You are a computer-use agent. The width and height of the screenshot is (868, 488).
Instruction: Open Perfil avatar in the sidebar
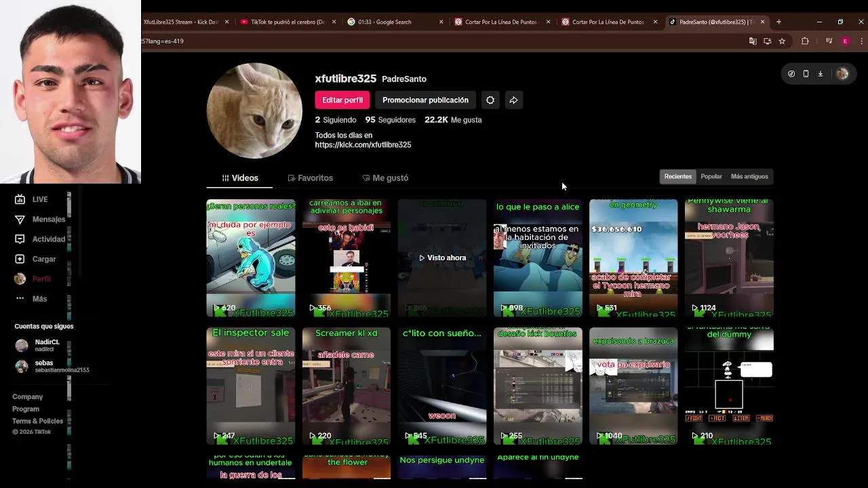click(x=20, y=279)
